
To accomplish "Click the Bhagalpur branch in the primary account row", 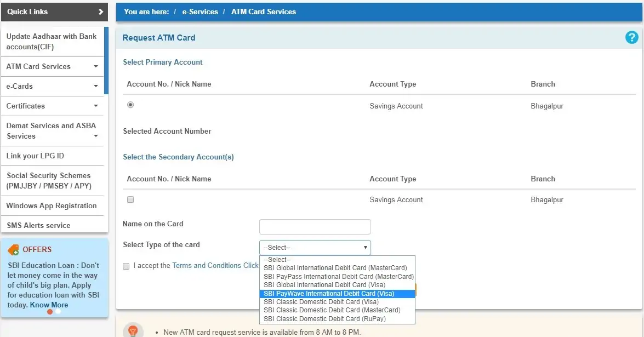I will (x=546, y=106).
